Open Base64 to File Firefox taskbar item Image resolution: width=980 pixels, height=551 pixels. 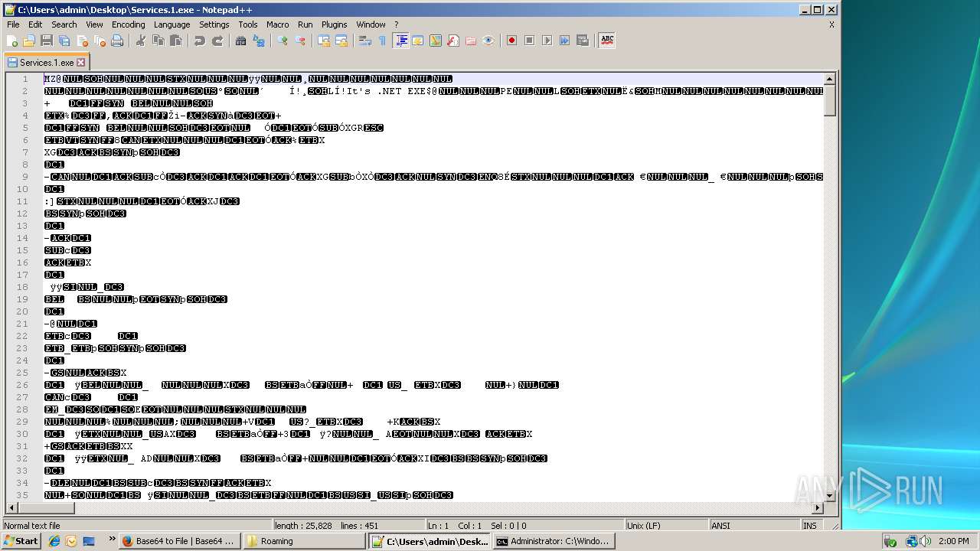click(x=181, y=541)
